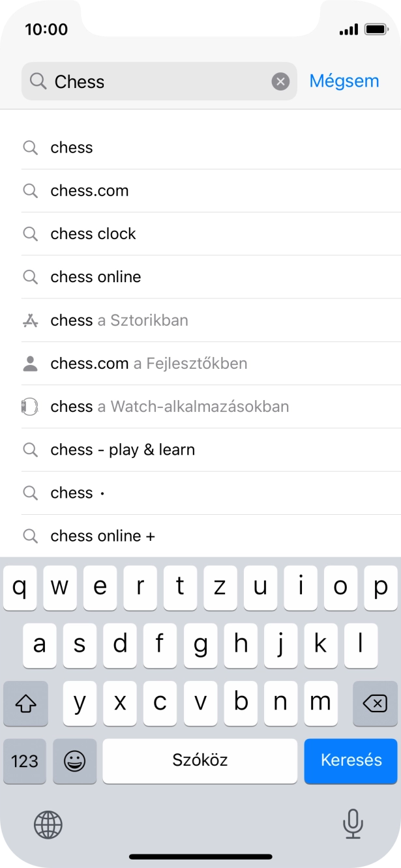Choose the 'chess clock' suggestion
Screen dimensions: 401x868
93,234
